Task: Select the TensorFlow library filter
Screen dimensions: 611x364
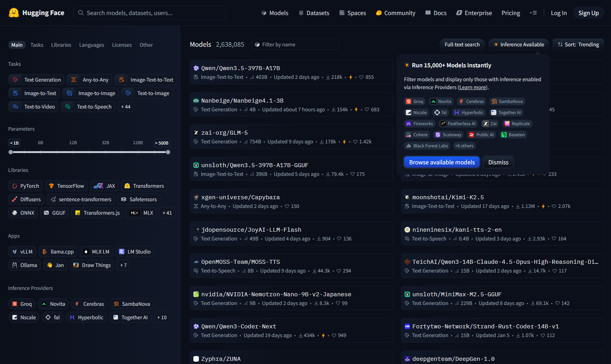Action: tap(66, 186)
